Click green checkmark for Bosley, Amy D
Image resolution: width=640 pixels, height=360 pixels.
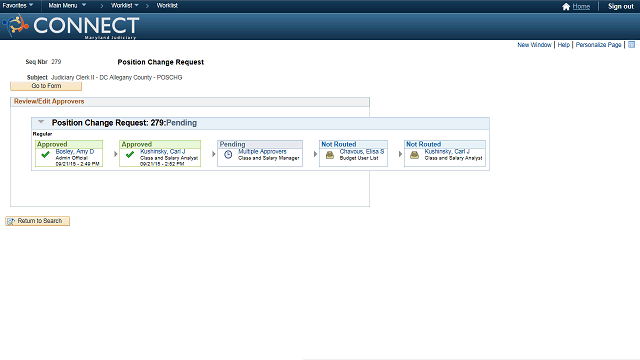(x=45, y=155)
